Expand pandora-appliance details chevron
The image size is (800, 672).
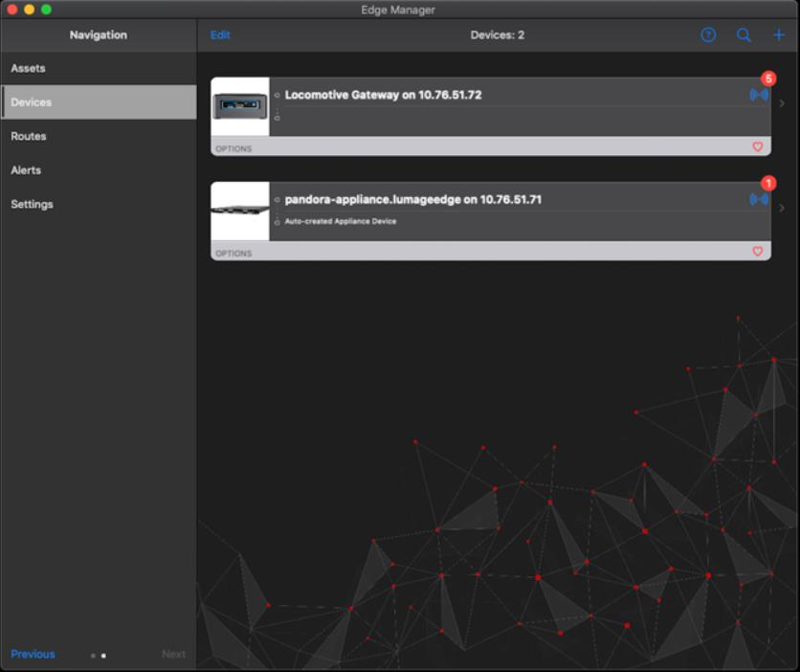click(783, 208)
